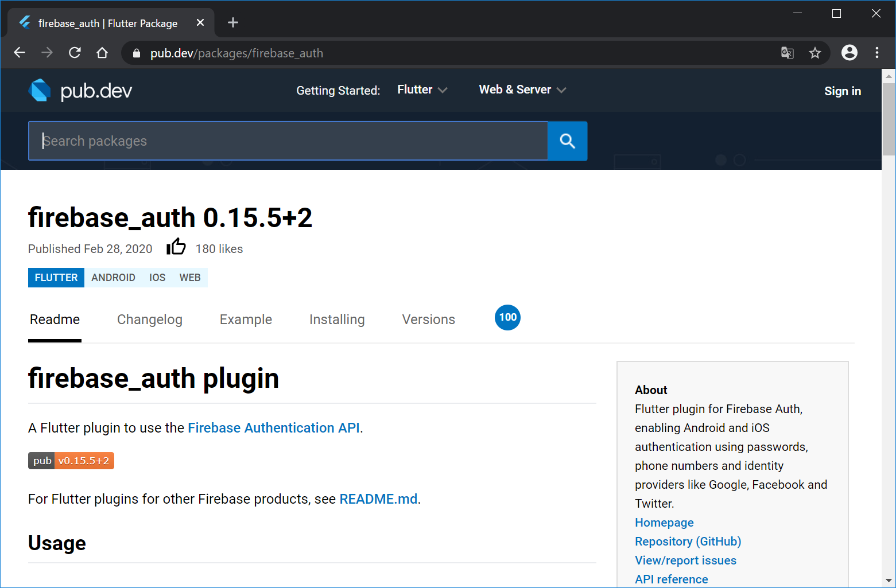Click the WEB platform tag
Screen dimensions: 896x588
pyautogui.click(x=190, y=278)
